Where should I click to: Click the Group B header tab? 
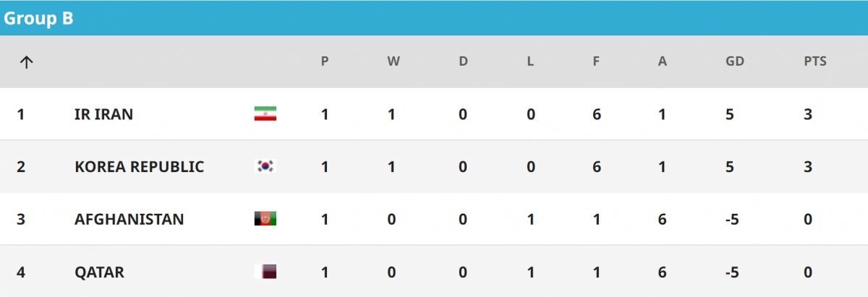(x=39, y=19)
